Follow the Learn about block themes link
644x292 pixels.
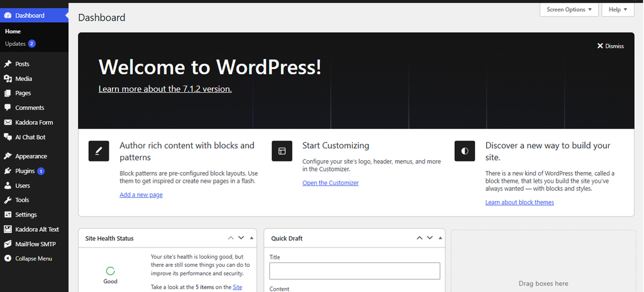point(519,202)
